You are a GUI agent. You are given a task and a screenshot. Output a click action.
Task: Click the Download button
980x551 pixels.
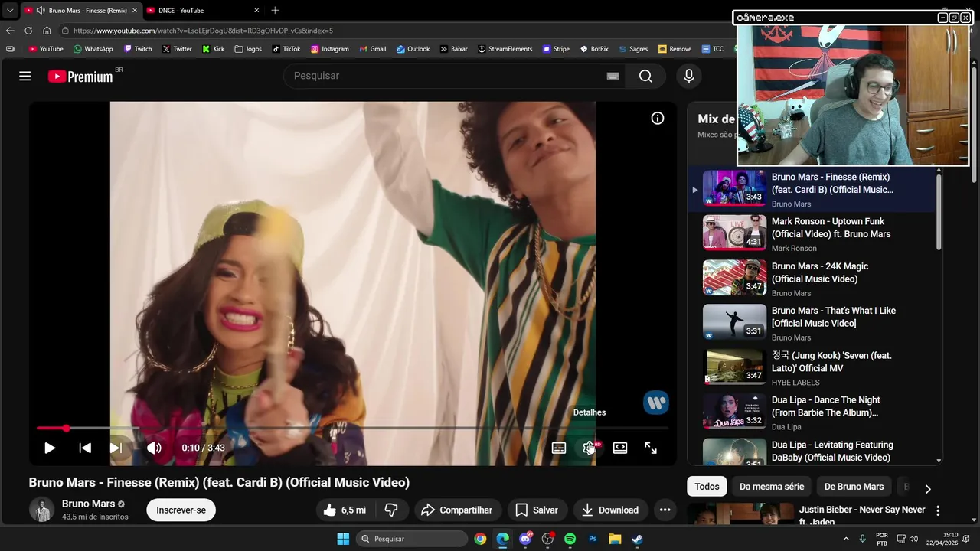610,510
